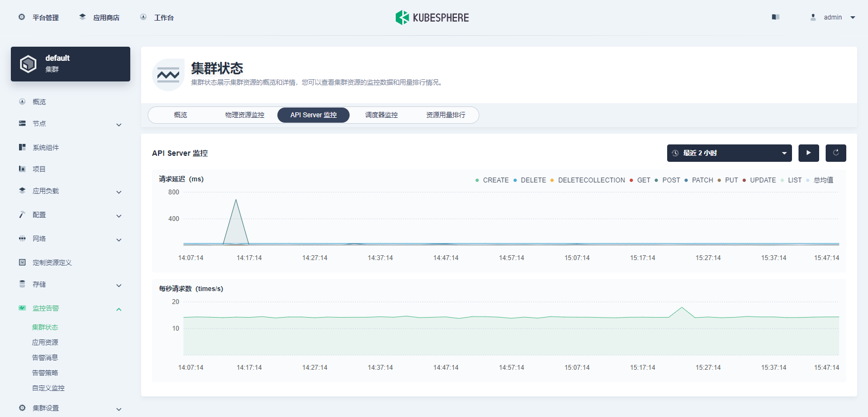Click the default 集群 cluster card
868x417 pixels.
(x=71, y=64)
